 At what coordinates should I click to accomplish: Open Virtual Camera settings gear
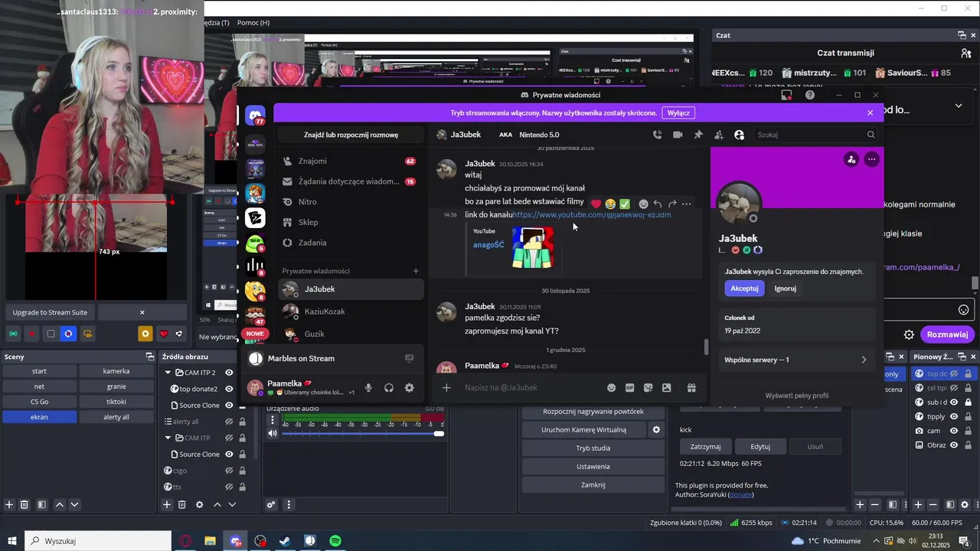(656, 430)
